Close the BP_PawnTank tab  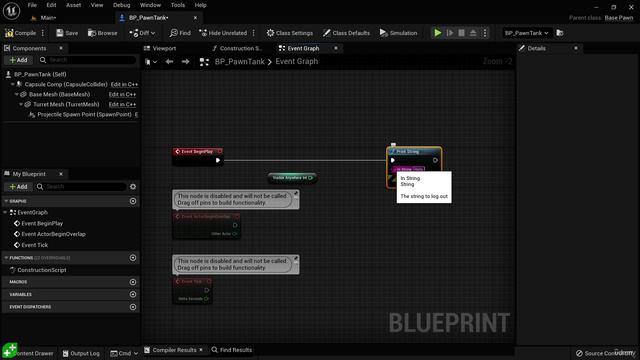tap(195, 18)
